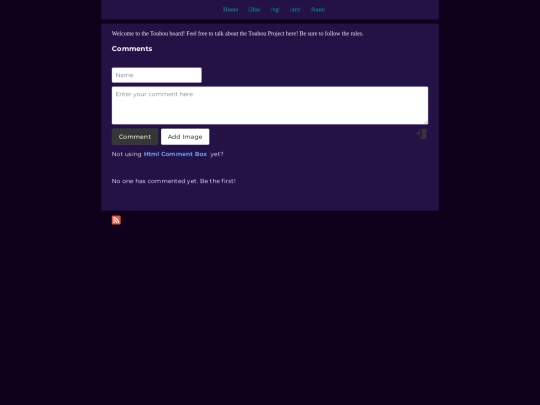540x405 pixels.
Task: Open the /bant/ board link
Action: pyautogui.click(x=318, y=10)
